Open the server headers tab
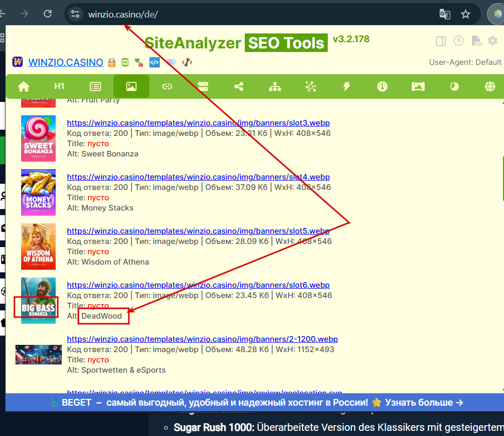 coord(203,86)
